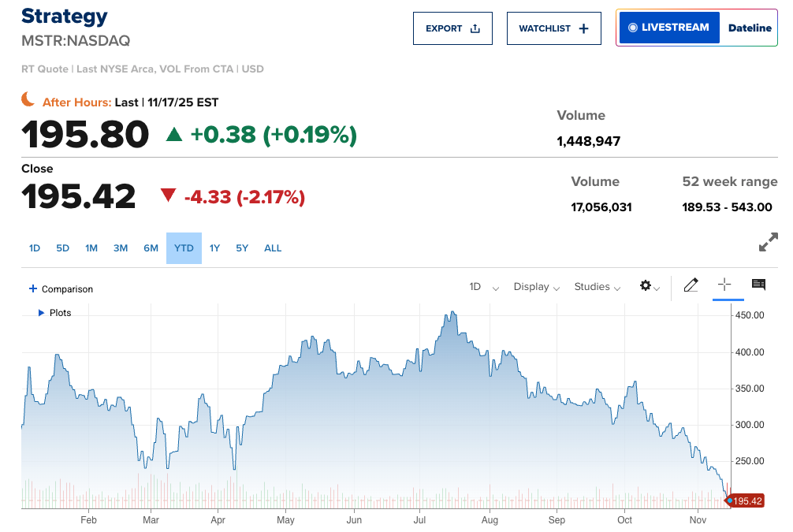This screenshot has width=793, height=532.
Task: Expand the Plots legend triangle
Action: click(42, 313)
